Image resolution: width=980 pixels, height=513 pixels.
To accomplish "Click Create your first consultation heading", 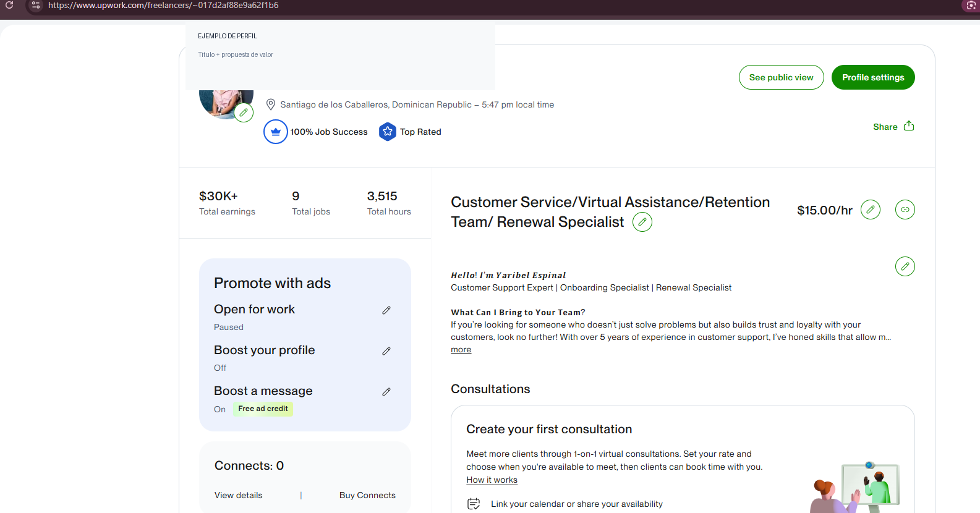I will [549, 429].
